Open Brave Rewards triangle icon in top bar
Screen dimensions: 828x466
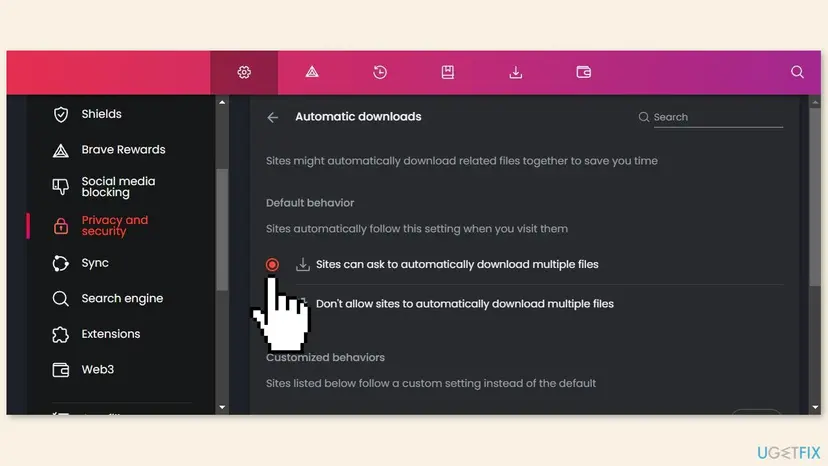coord(312,72)
